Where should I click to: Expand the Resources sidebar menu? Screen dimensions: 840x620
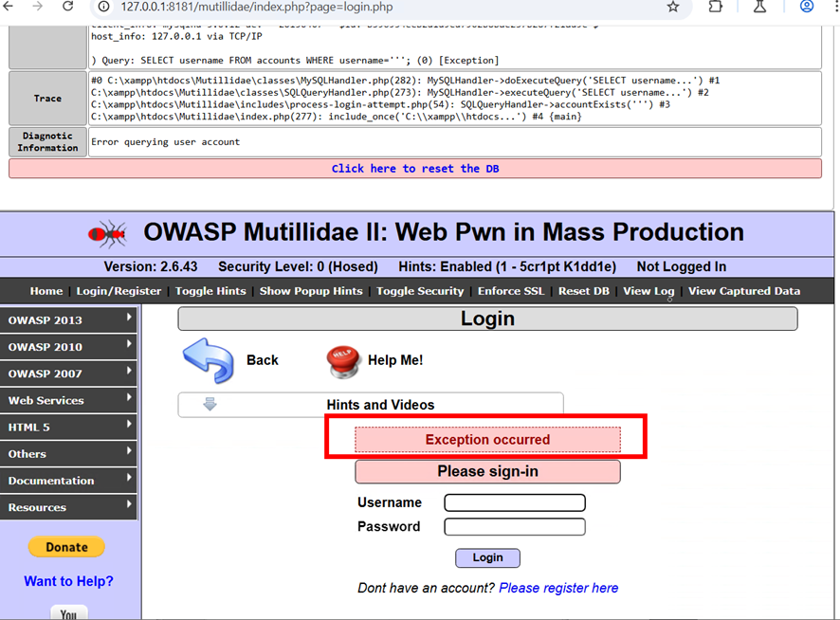tap(68, 507)
